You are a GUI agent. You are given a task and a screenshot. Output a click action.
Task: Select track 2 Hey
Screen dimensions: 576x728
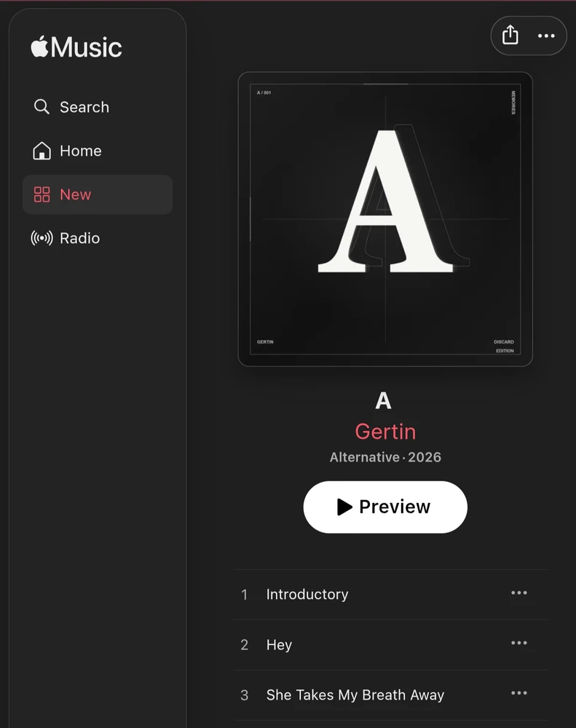click(x=390, y=644)
